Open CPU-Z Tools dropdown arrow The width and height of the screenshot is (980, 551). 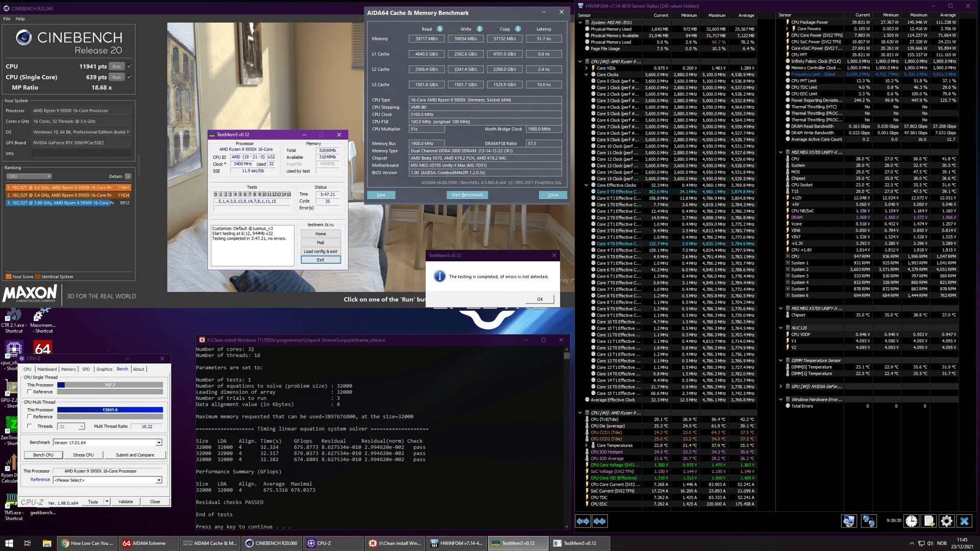107,502
